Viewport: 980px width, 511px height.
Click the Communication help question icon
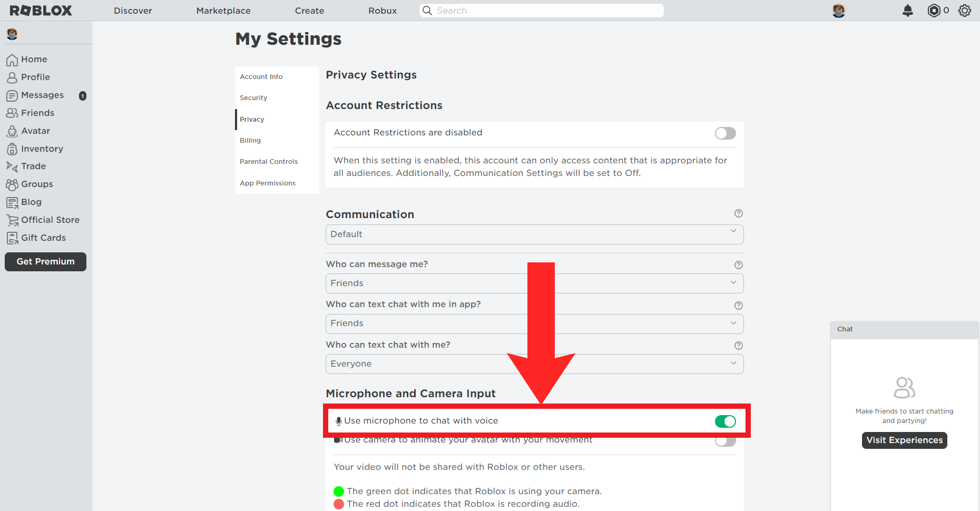pos(739,213)
